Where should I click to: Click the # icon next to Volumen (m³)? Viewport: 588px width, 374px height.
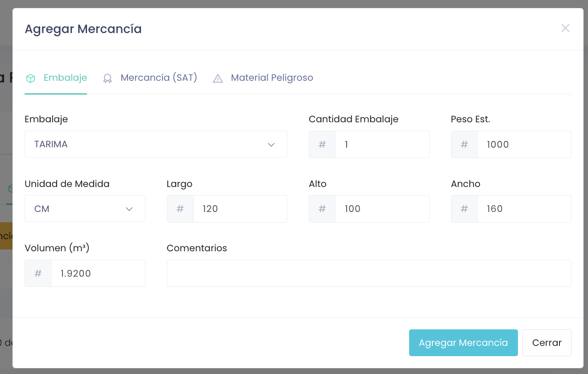click(38, 273)
